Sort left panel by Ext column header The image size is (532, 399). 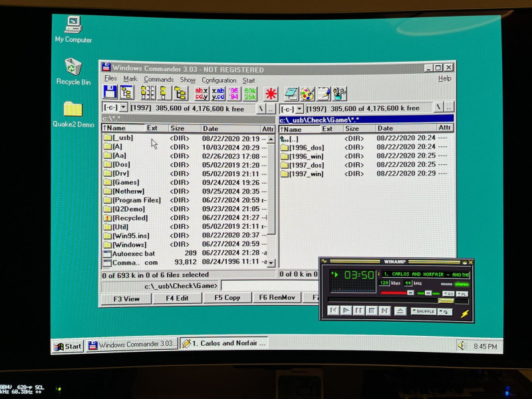[156, 128]
